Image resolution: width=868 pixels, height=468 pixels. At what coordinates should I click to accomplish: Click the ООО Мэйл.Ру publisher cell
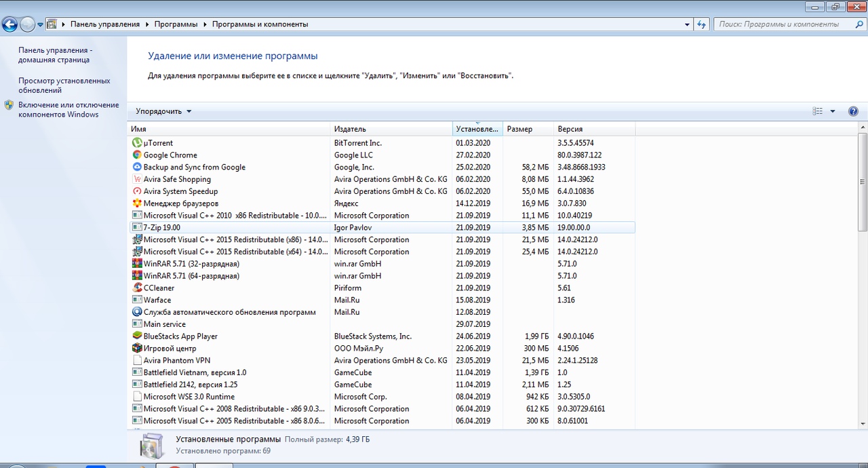359,348
